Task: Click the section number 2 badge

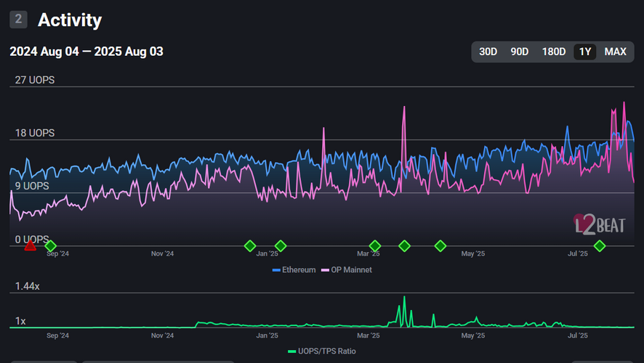Action: (19, 20)
